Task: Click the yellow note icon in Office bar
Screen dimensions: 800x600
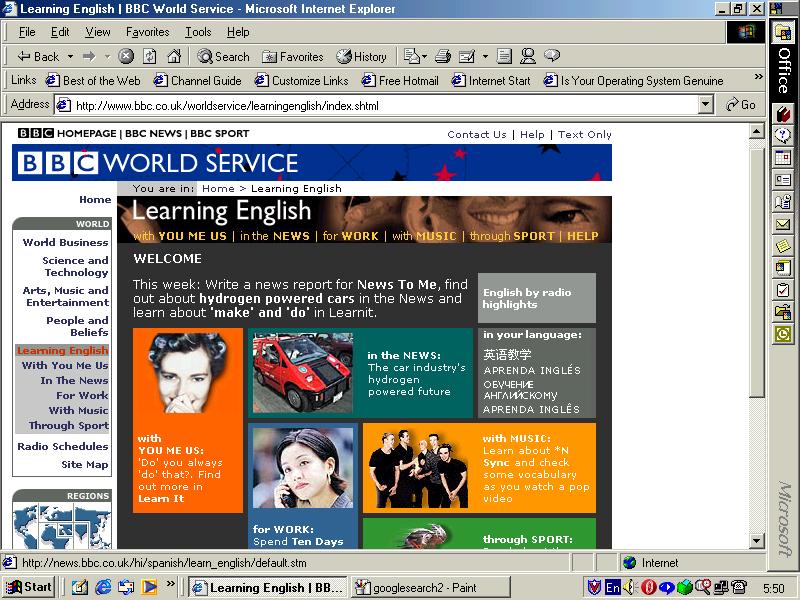Action: point(783,245)
